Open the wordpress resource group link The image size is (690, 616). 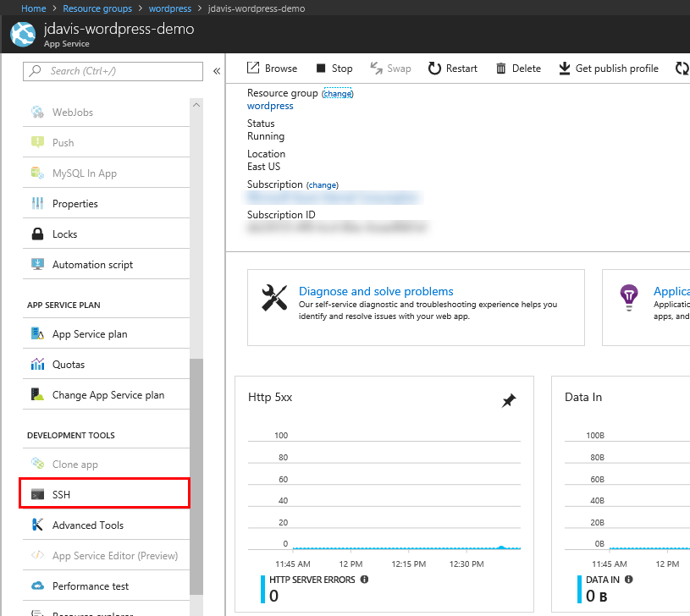tap(270, 106)
